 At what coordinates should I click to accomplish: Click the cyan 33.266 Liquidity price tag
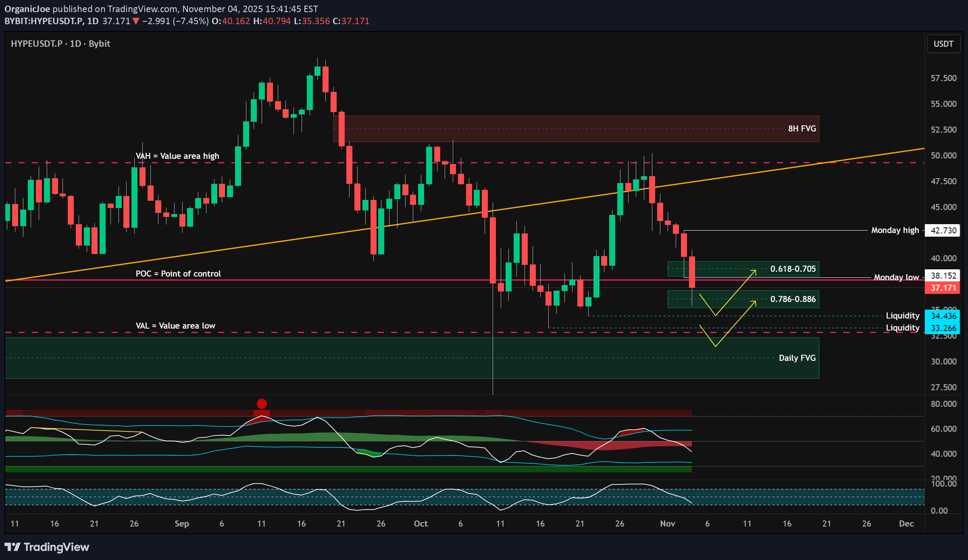coord(943,328)
